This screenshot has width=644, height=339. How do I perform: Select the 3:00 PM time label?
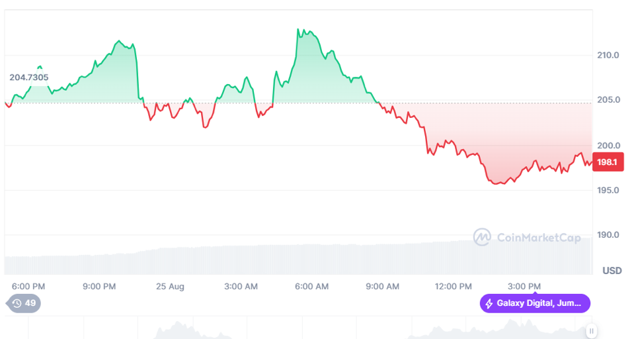(x=524, y=287)
